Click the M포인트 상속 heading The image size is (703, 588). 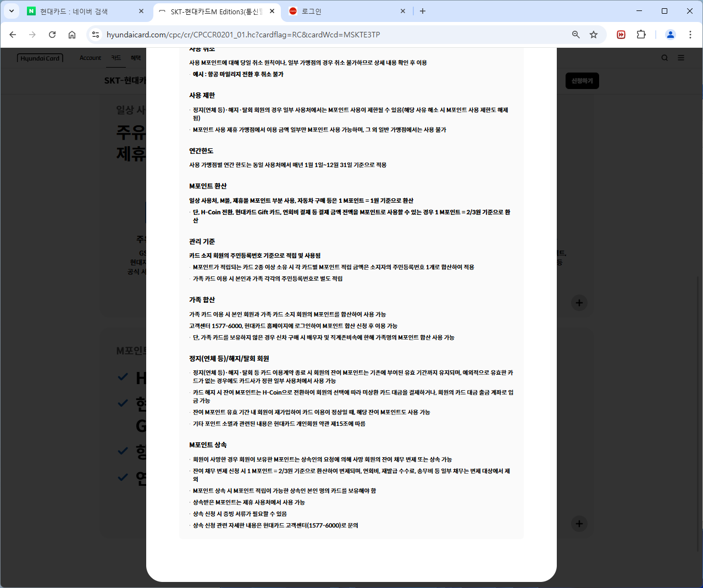coord(208,445)
